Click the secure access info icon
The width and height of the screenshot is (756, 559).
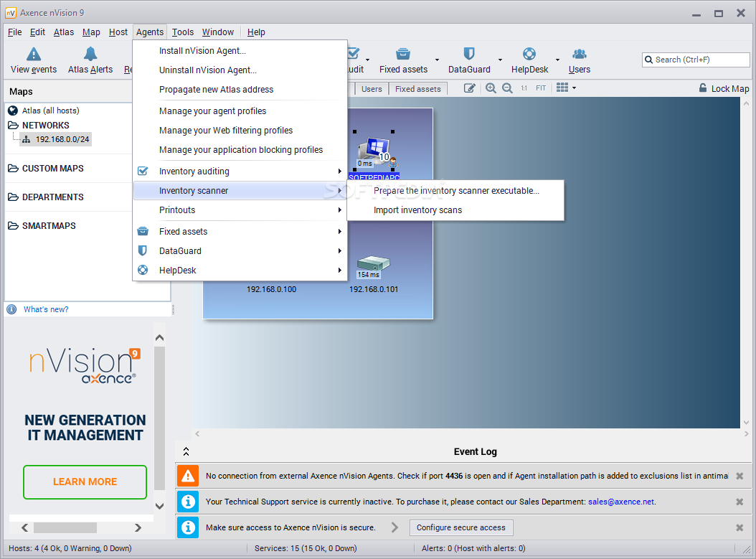tap(187, 527)
